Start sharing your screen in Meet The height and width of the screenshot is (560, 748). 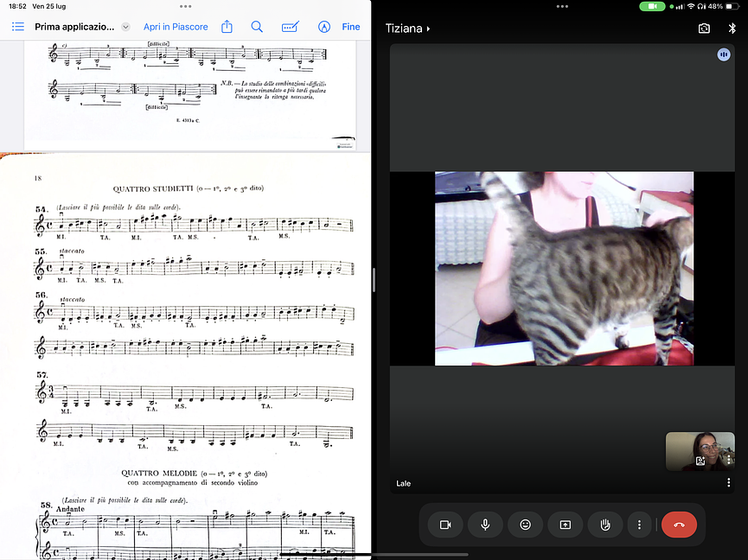[x=566, y=525]
